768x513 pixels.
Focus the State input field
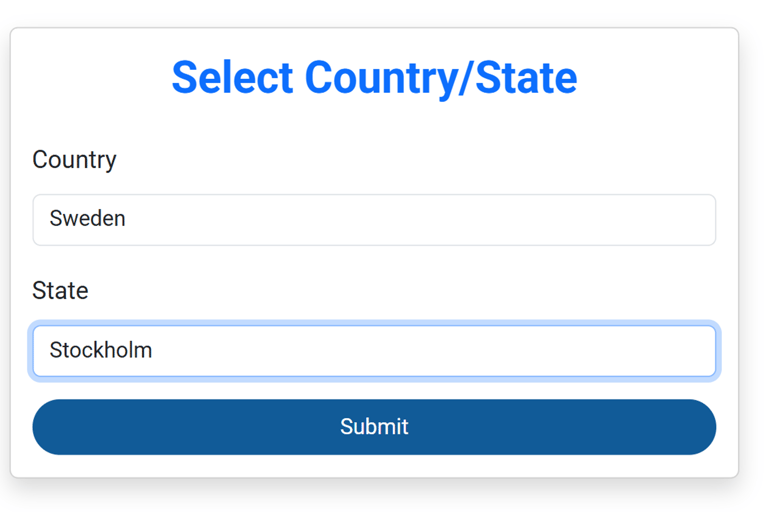point(374,351)
